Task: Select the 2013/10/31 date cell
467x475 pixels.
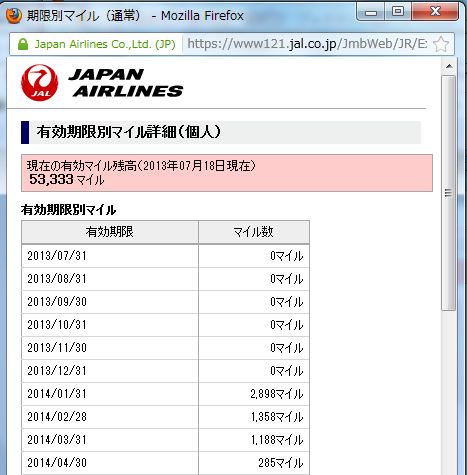Action: [x=110, y=325]
